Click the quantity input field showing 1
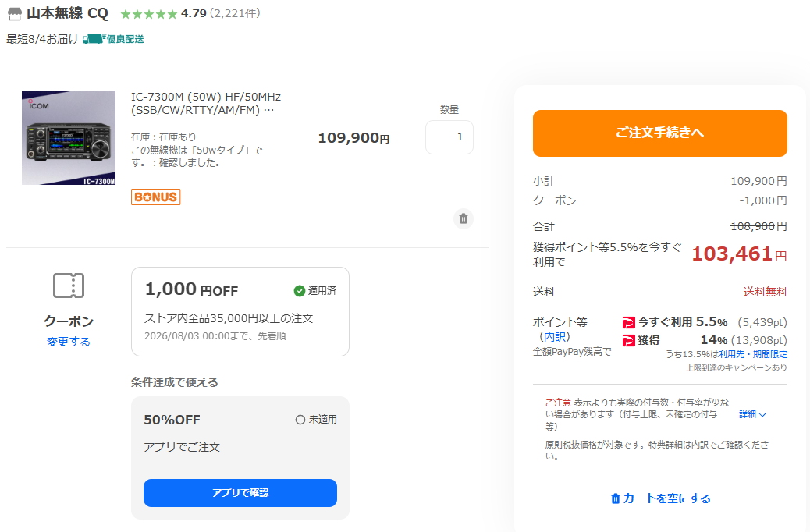Viewport: 810px width, 532px height. click(x=449, y=137)
